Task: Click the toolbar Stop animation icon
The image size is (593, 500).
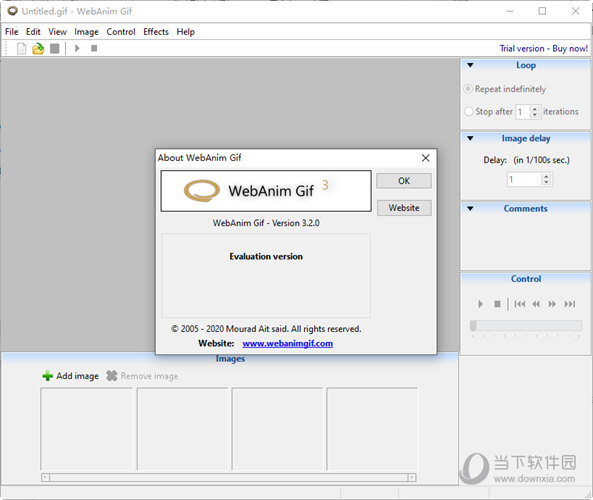Action: pos(94,48)
